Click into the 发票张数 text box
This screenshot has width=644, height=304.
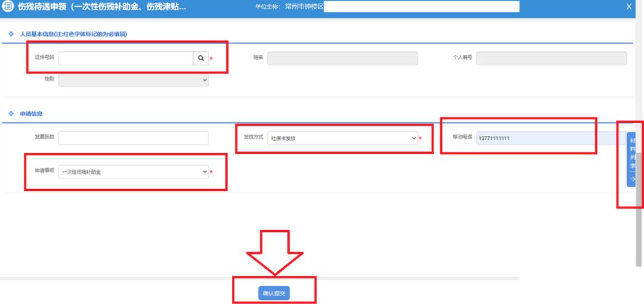click(134, 138)
